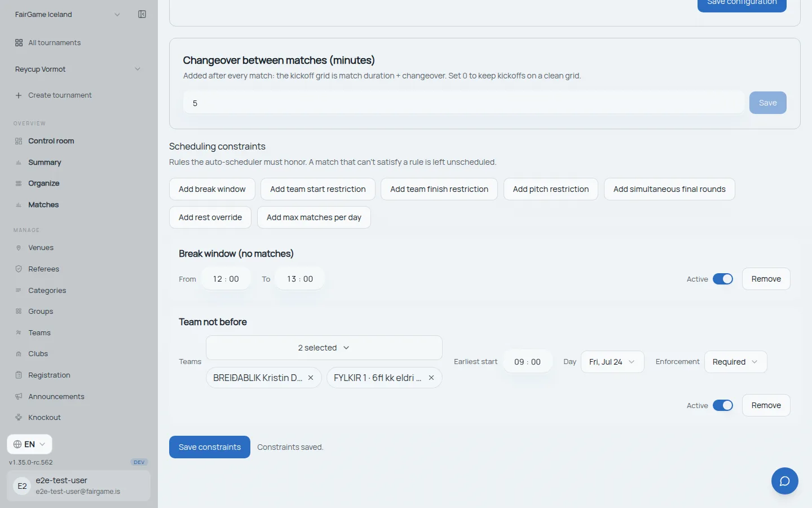Open Venues page
Viewport: 812px width, 508px height.
[41, 248]
